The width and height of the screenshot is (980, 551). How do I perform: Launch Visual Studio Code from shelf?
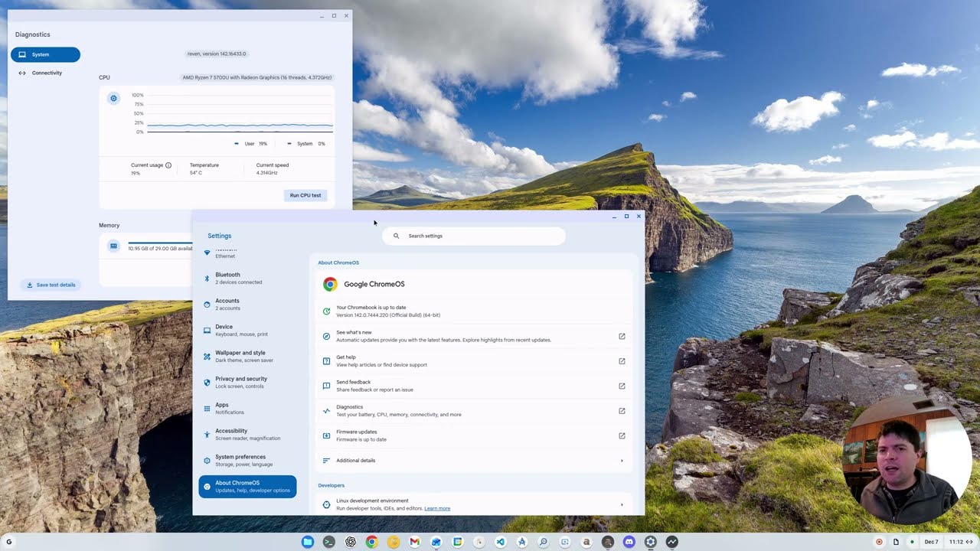500,542
